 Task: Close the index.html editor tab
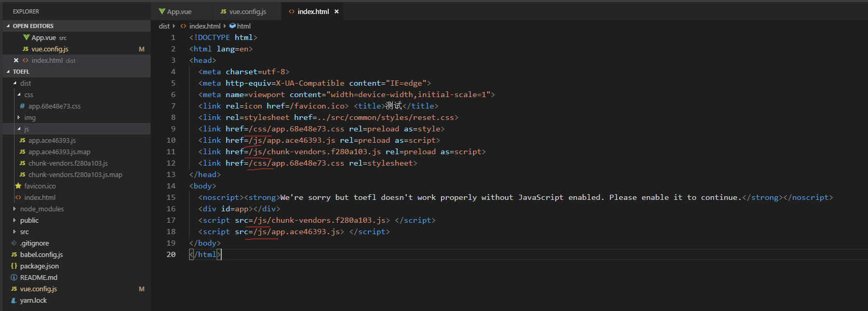click(337, 11)
